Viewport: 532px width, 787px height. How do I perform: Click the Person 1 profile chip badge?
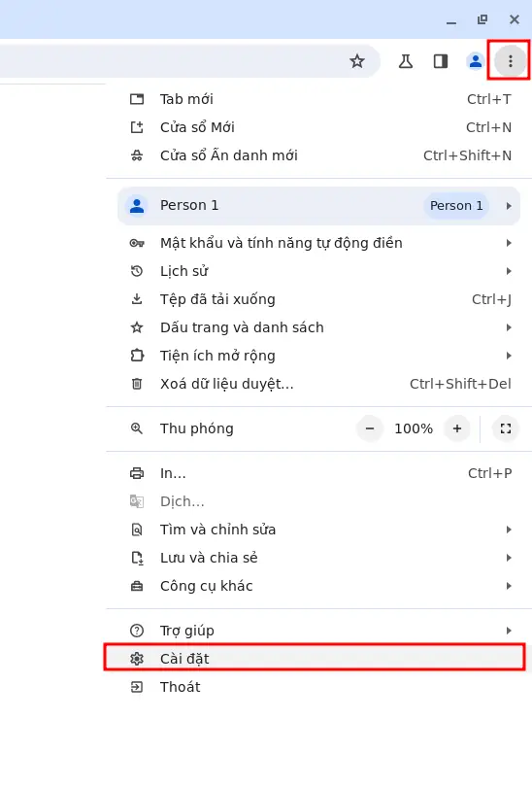[x=456, y=206]
